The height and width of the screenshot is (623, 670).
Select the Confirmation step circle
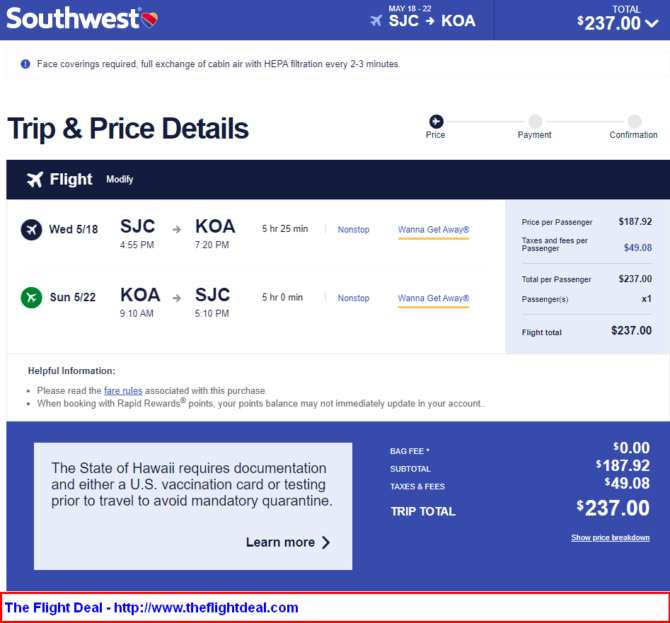click(635, 121)
